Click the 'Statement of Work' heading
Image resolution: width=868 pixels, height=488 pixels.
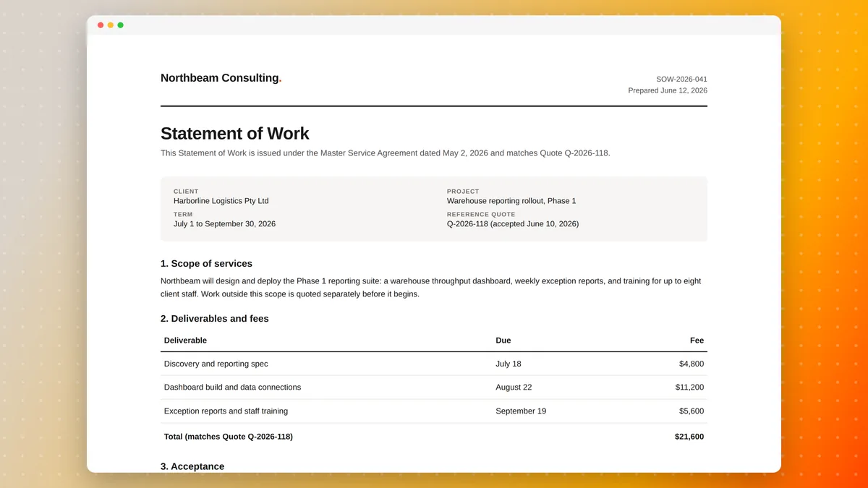(234, 134)
